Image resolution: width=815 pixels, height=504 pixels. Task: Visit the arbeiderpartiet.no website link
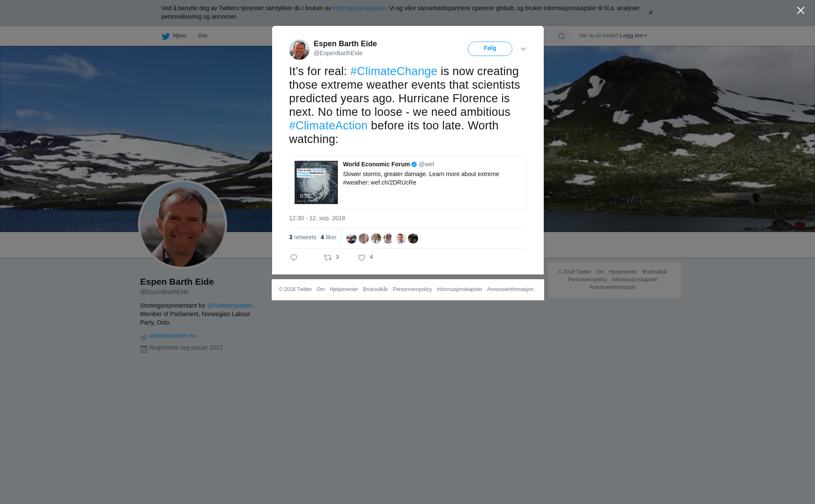[173, 336]
